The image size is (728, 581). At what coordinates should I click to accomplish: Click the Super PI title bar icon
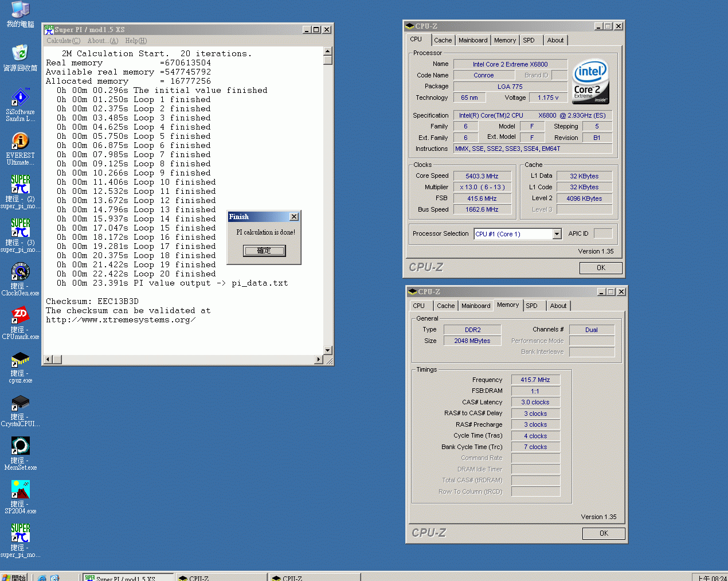pyautogui.click(x=49, y=29)
